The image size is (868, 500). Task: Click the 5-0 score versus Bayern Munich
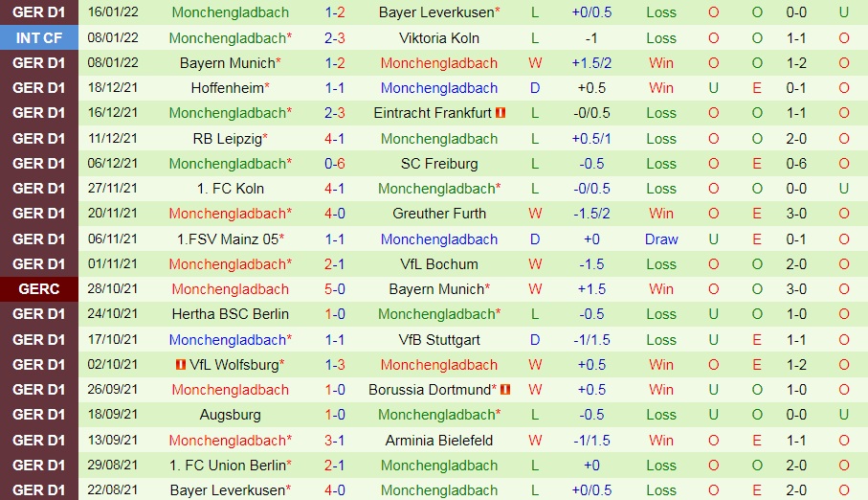(x=335, y=289)
